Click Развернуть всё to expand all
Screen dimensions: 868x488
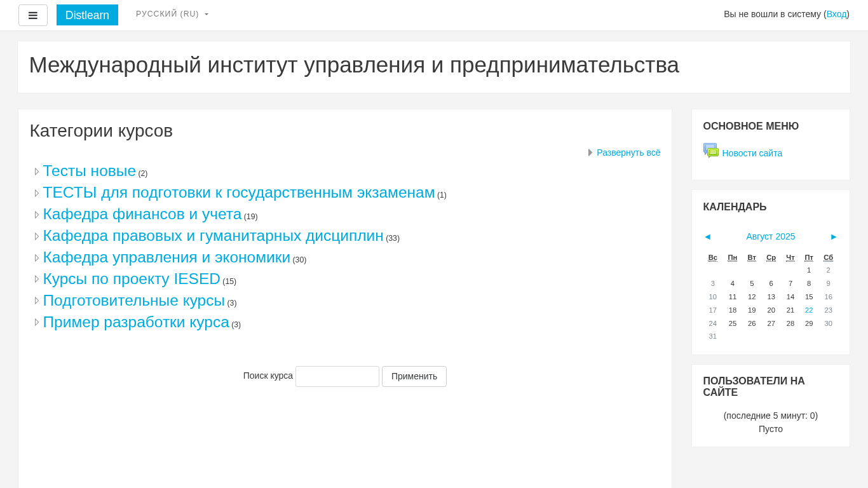pyautogui.click(x=628, y=152)
